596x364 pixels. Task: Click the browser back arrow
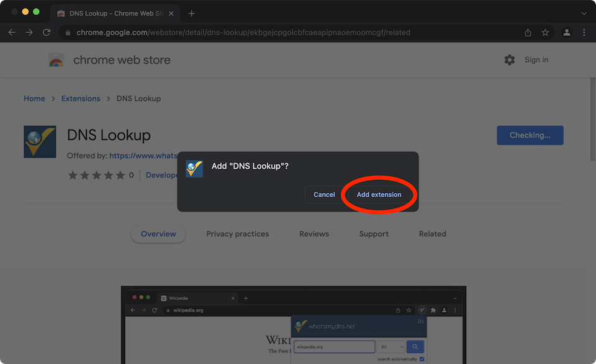[12, 32]
